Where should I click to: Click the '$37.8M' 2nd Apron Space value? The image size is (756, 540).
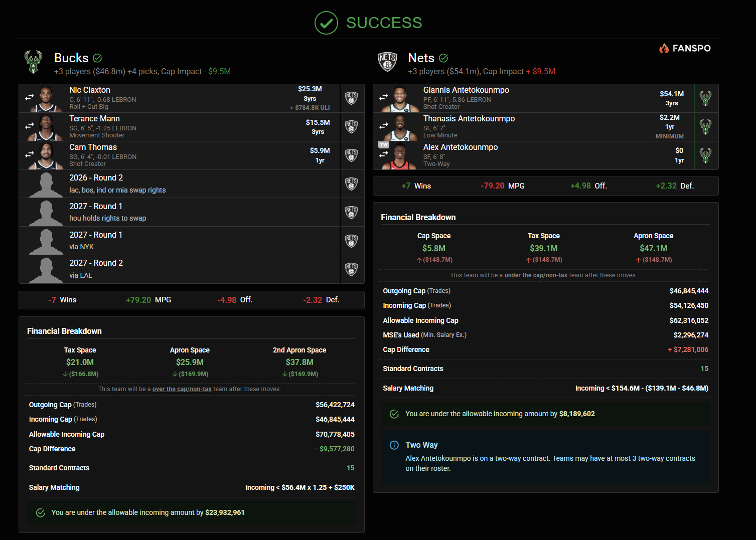pyautogui.click(x=299, y=363)
